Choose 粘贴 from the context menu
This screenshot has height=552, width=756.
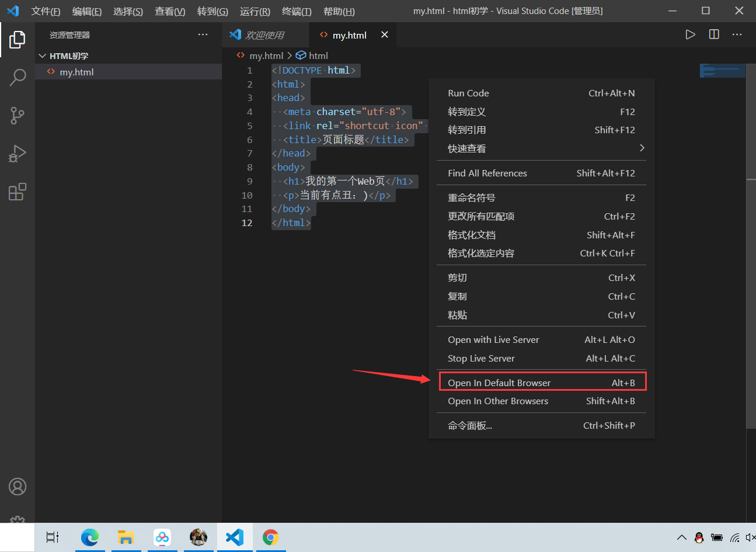pos(541,315)
